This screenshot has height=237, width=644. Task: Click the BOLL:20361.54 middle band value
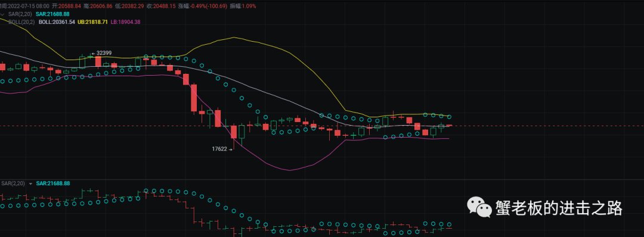tap(57, 21)
